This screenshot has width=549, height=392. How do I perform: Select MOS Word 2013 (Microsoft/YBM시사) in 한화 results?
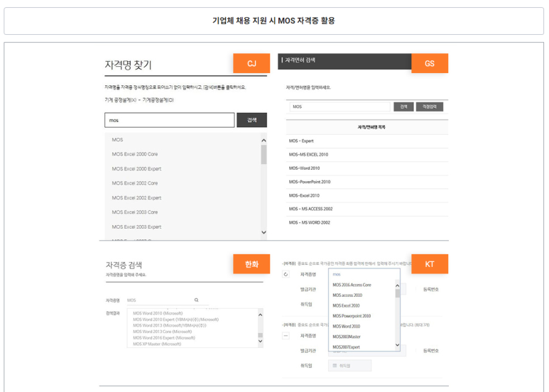pos(170,325)
